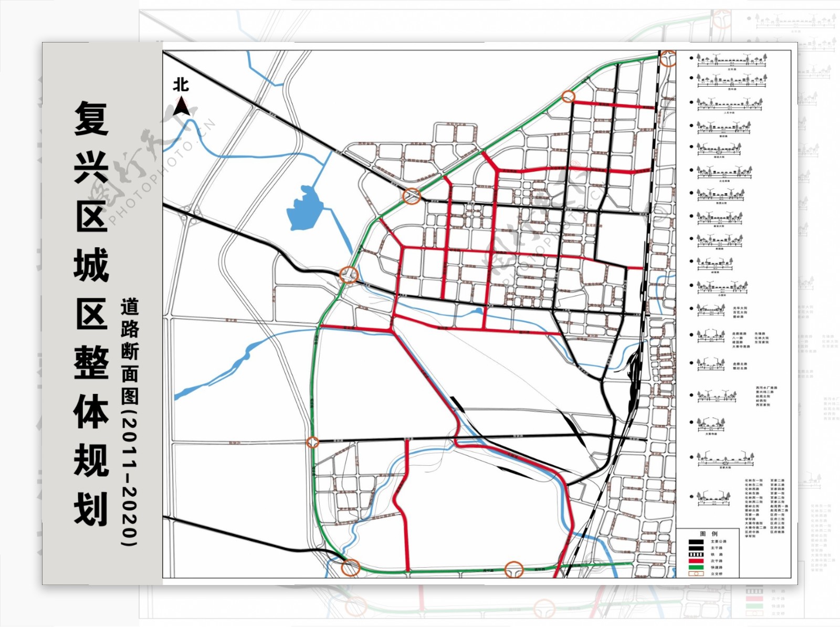Click the interchange circle where the top red road meets the expressway
The image size is (840, 627).
click(x=568, y=97)
